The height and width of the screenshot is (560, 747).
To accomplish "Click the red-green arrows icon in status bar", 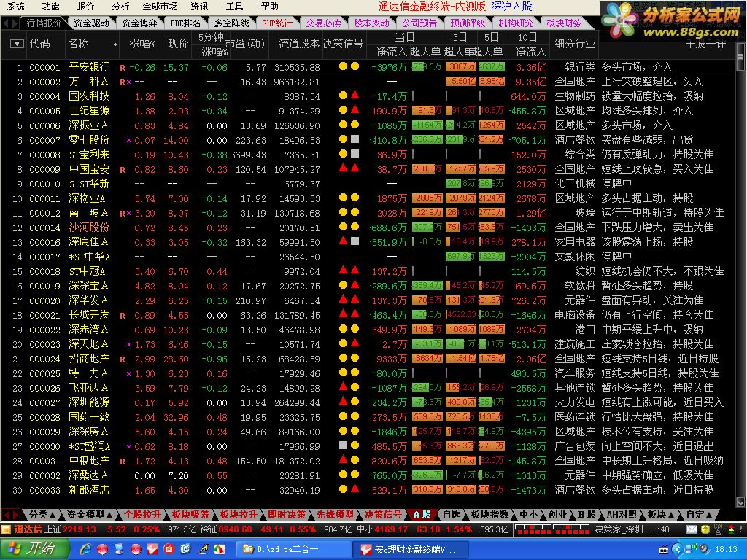I will [x=731, y=529].
